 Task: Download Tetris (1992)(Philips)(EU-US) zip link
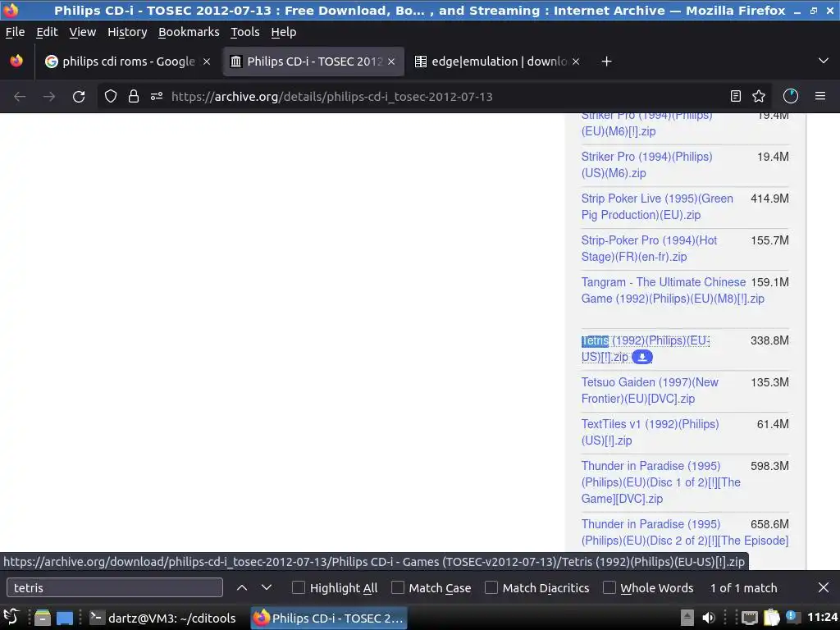point(645,348)
